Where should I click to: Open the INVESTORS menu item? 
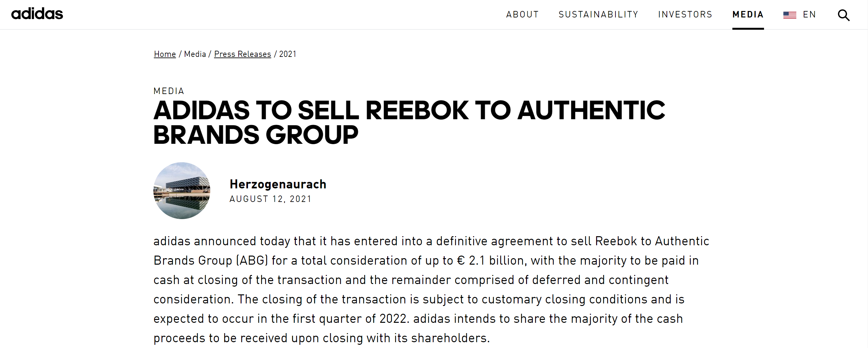[x=685, y=15]
